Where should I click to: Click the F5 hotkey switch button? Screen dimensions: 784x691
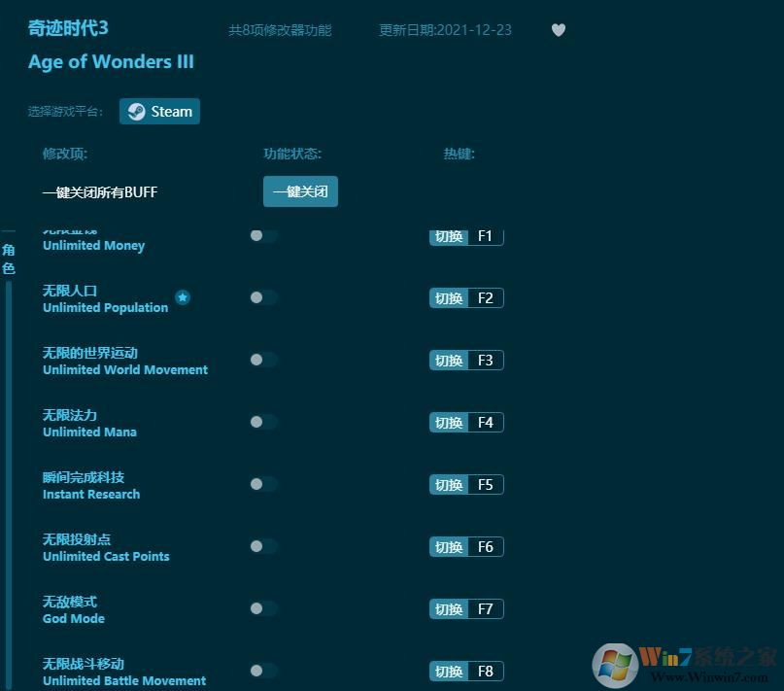point(466,485)
